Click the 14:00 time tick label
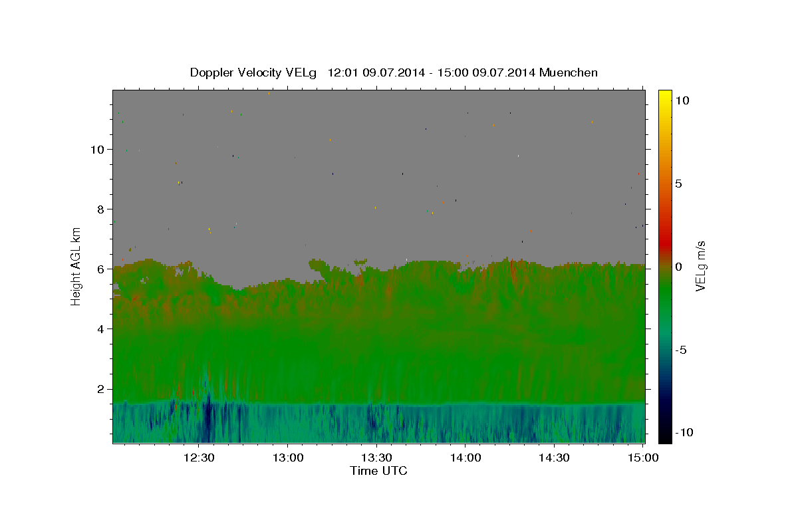798x532 pixels. [x=465, y=458]
